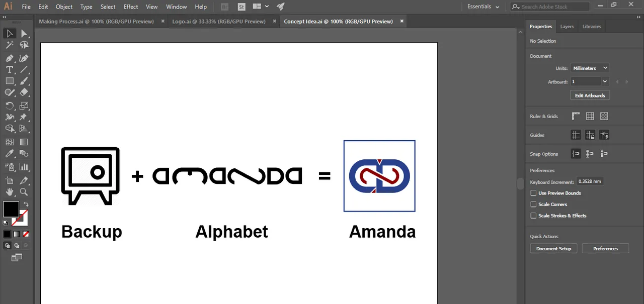Toggle Show Rulers in Properties panel
The height and width of the screenshot is (304, 644).
576,116
